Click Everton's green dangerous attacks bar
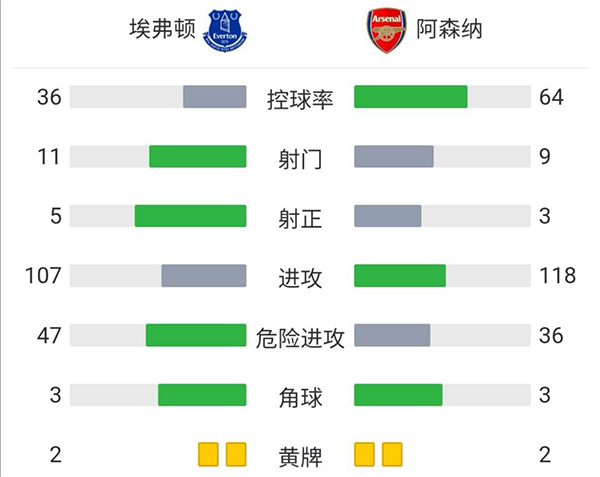 (196, 336)
